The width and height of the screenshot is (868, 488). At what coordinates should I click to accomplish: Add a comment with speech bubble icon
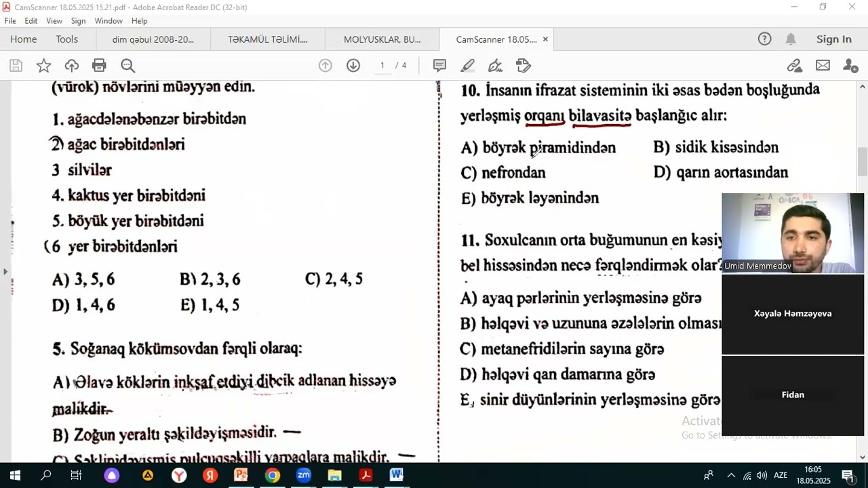click(439, 66)
